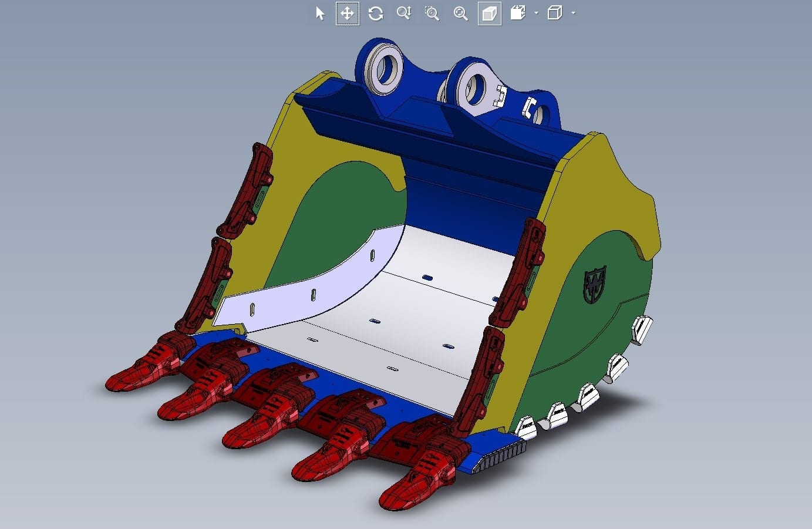Click the Zoom in/out tool

(403, 13)
